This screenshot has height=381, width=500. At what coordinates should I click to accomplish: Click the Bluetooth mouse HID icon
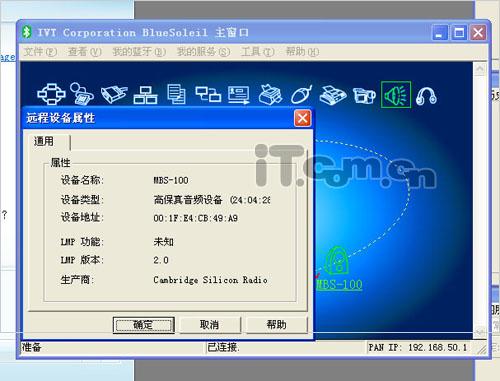[302, 95]
